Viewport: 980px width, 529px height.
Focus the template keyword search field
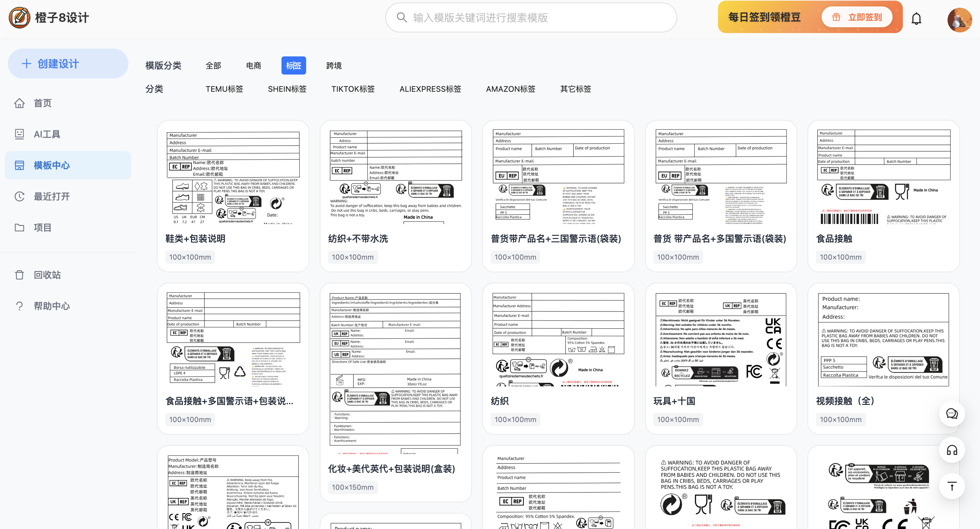pos(531,18)
